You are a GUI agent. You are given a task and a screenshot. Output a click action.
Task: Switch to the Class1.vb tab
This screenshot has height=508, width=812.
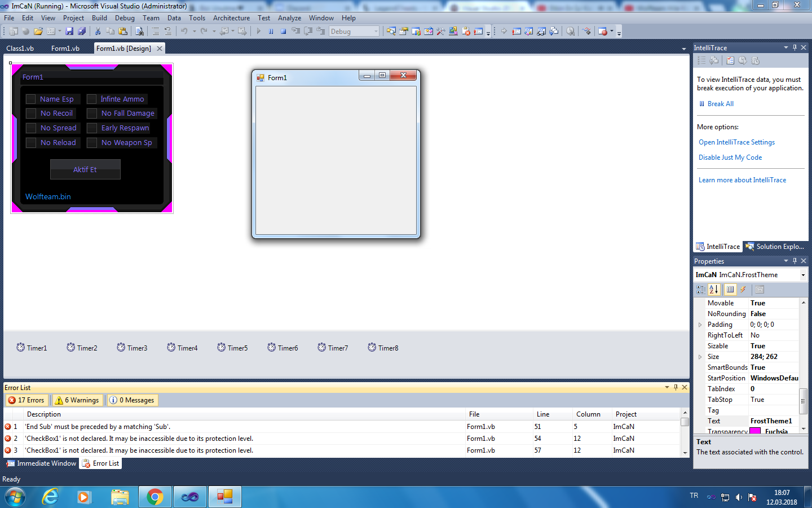[20, 49]
